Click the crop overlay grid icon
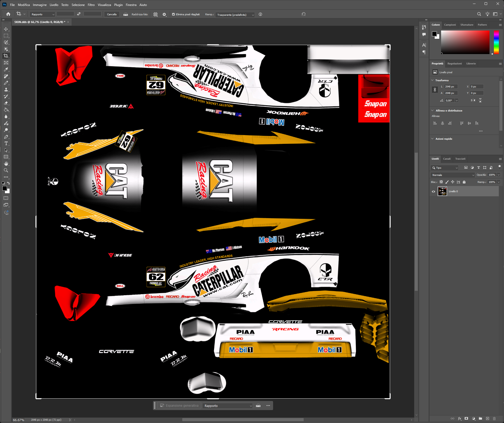The width and height of the screenshot is (504, 423). pos(155,14)
